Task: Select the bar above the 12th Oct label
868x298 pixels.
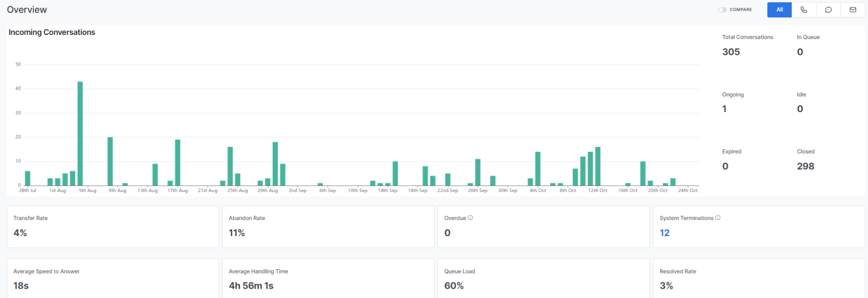Action: click(598, 166)
